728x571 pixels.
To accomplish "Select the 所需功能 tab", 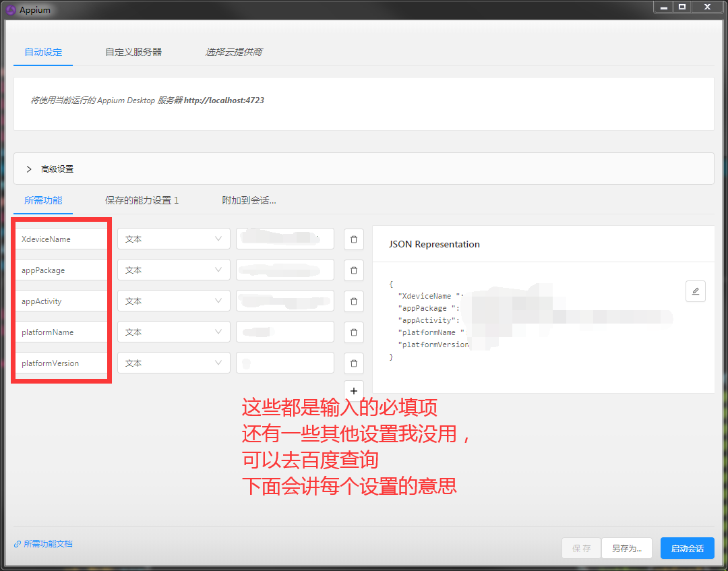I will point(43,200).
